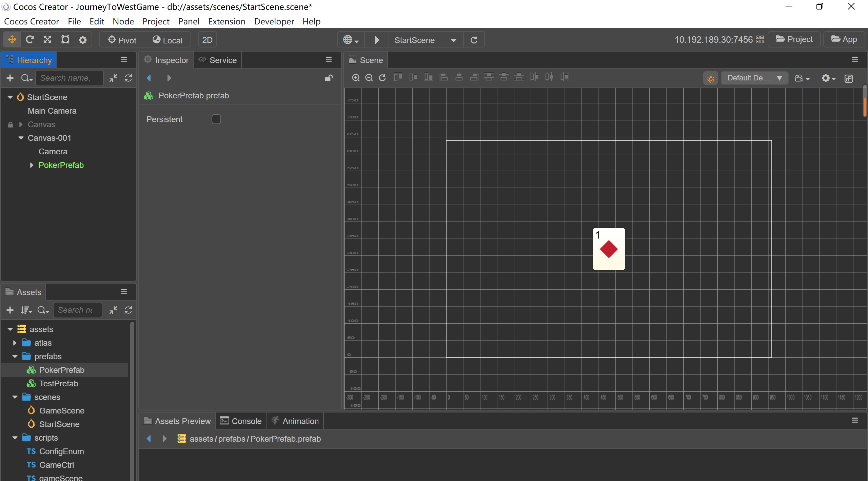Click the Inspector lock icon
Viewport: 868px width, 481px height.
tap(328, 78)
